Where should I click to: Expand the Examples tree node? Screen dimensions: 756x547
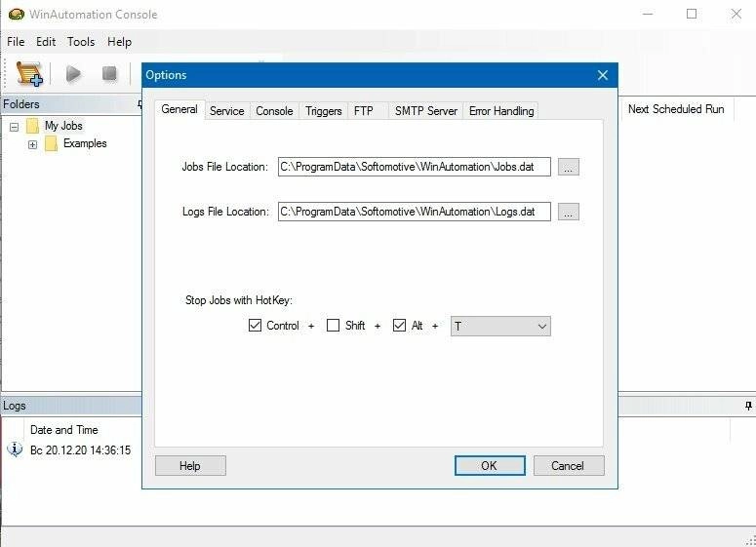[x=32, y=144]
